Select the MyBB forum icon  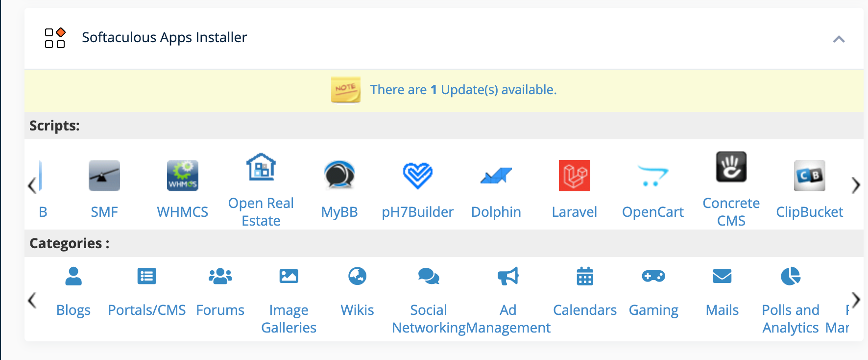click(x=339, y=176)
